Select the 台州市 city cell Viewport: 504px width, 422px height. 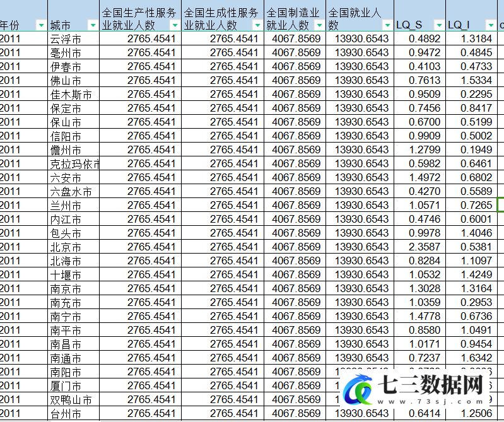[x=73, y=413]
